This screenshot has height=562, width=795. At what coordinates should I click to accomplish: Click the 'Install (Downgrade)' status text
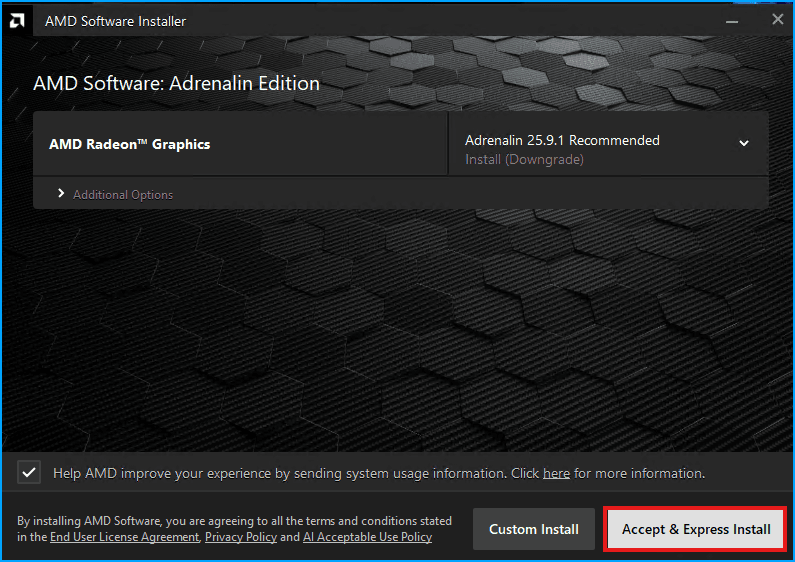click(x=524, y=160)
